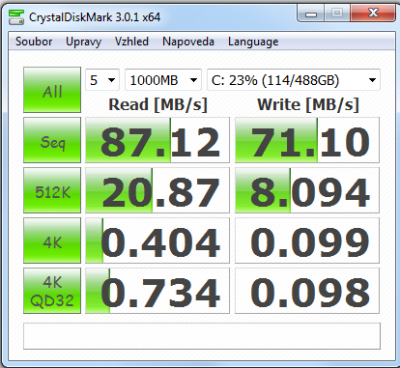
Task: Start the 4K random test
Action: [x=52, y=241]
